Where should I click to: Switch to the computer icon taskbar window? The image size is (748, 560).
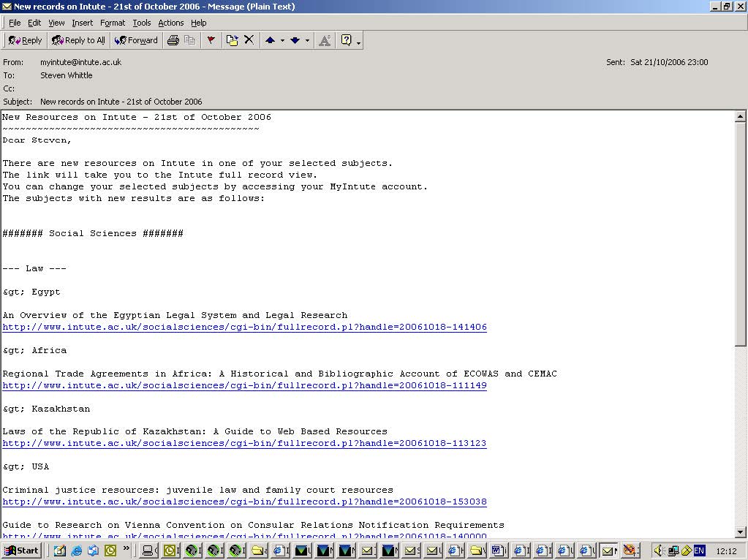(x=148, y=551)
